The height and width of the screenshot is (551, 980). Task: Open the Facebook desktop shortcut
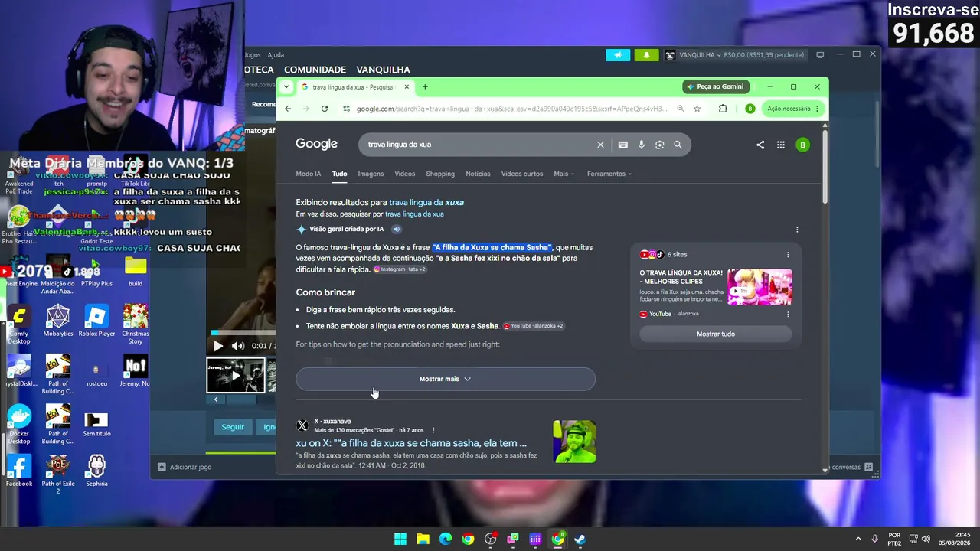19,471
